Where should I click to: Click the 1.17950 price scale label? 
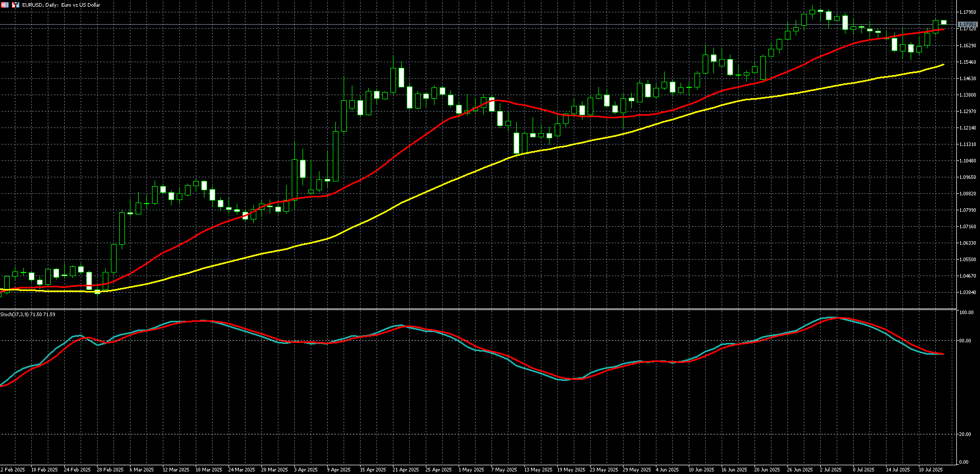(968, 12)
